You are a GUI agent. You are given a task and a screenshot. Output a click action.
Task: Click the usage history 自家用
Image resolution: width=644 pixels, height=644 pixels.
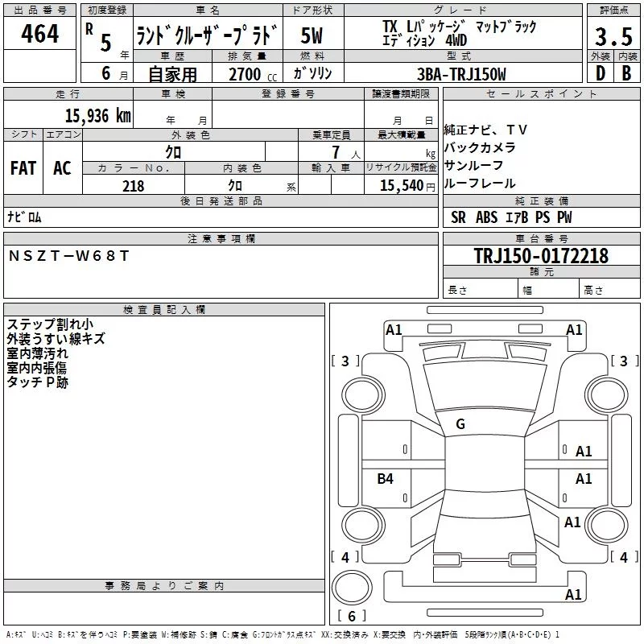point(172,74)
